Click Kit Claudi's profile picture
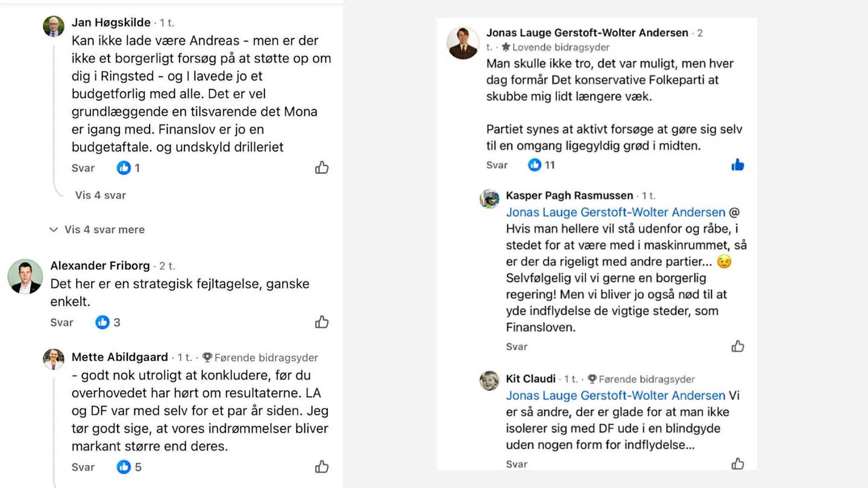The image size is (868, 488). point(489,380)
